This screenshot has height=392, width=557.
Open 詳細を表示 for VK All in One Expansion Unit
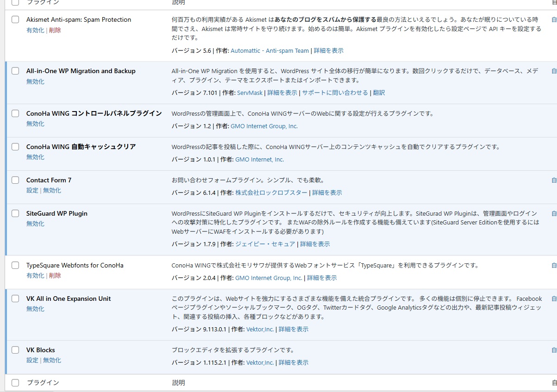click(293, 329)
